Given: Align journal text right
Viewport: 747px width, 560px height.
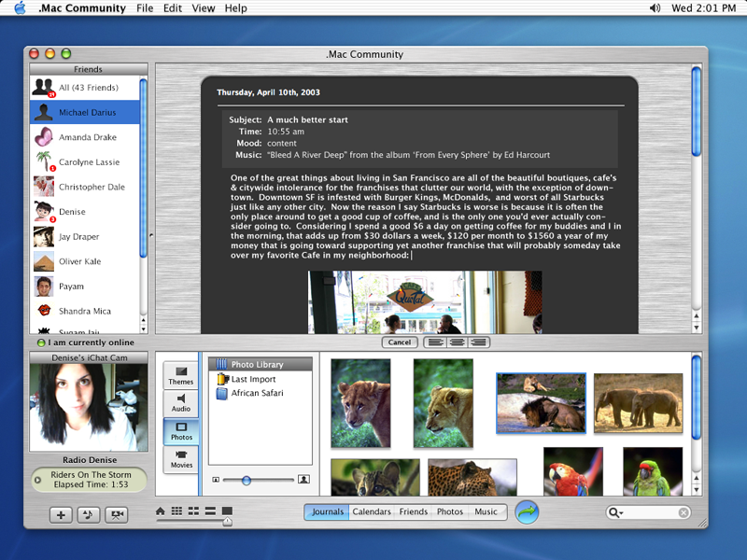Looking at the screenshot, I should point(479,343).
